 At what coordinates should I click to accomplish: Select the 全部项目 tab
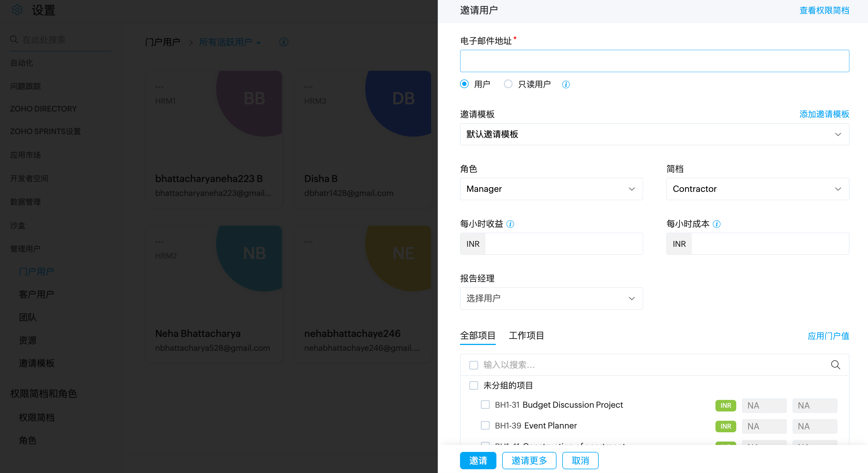pos(478,335)
